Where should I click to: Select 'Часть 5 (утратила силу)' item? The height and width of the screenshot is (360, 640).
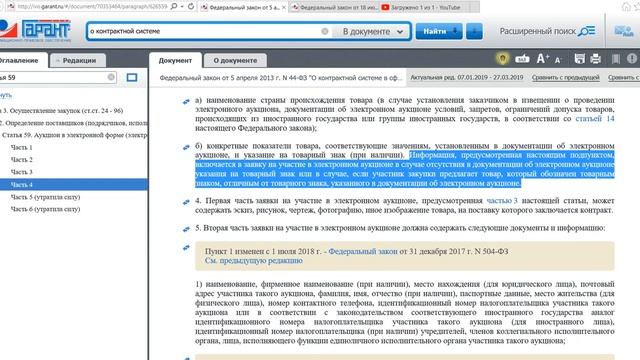point(45,197)
